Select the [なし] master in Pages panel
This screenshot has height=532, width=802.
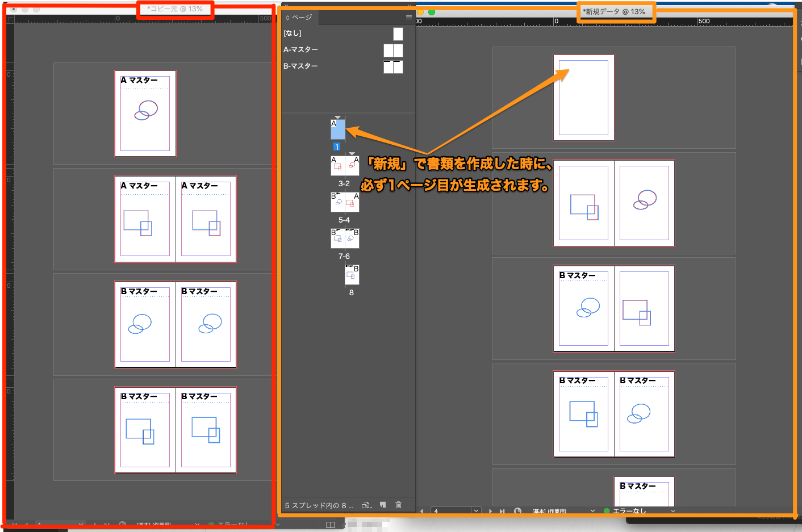293,33
